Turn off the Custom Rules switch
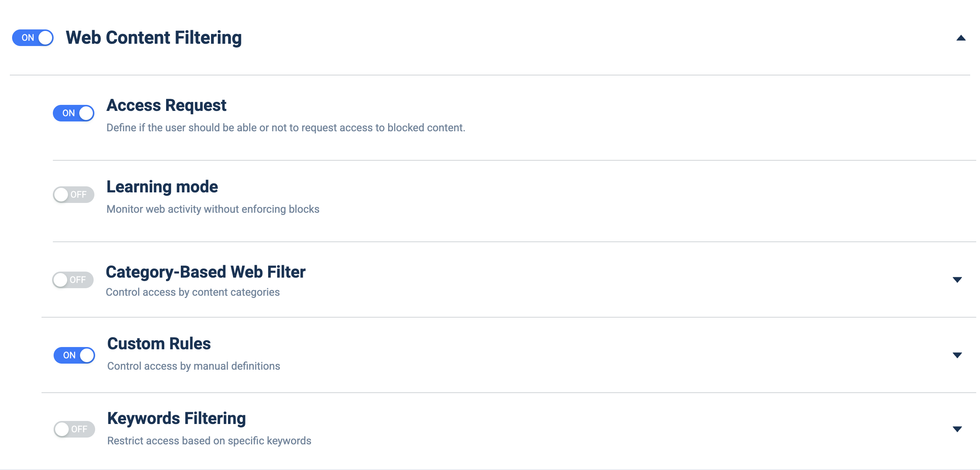Screen dimensions: 980x470 74,355
